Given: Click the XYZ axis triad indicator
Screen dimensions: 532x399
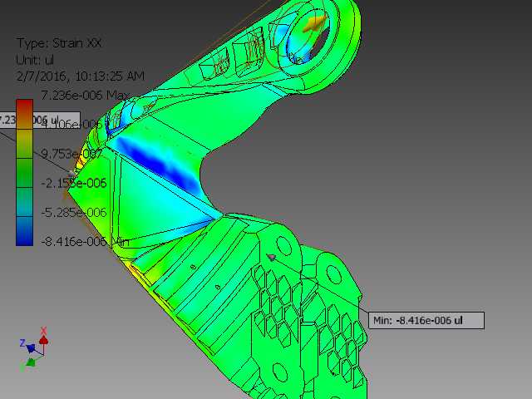Looking at the screenshot, I should pyautogui.click(x=34, y=349).
